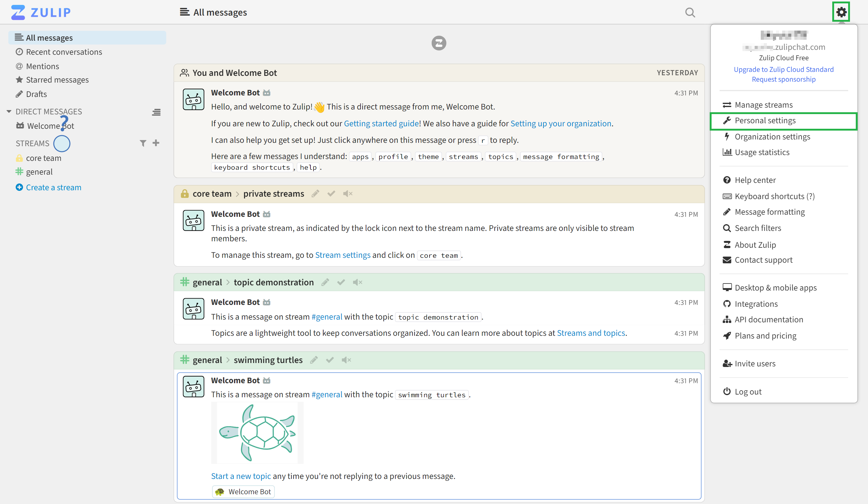Open direct messages list options icon
Viewport: 868px width, 504px height.
pyautogui.click(x=156, y=112)
